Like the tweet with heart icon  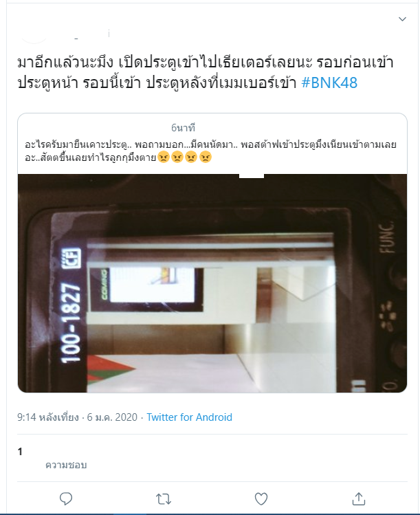click(x=261, y=499)
